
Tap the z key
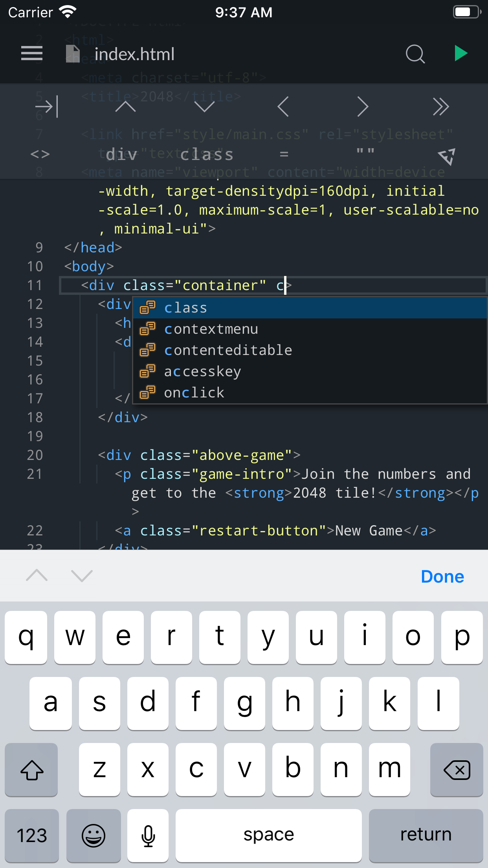[100, 770]
